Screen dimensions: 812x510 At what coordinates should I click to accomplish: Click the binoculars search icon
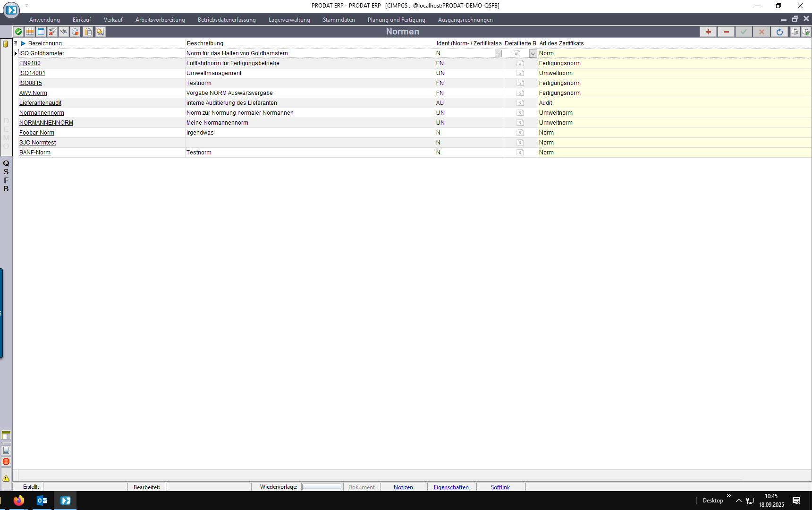click(x=64, y=32)
